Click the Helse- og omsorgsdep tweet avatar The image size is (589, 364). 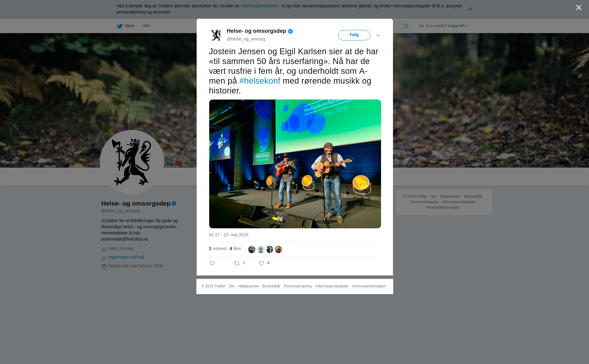pyautogui.click(x=216, y=35)
